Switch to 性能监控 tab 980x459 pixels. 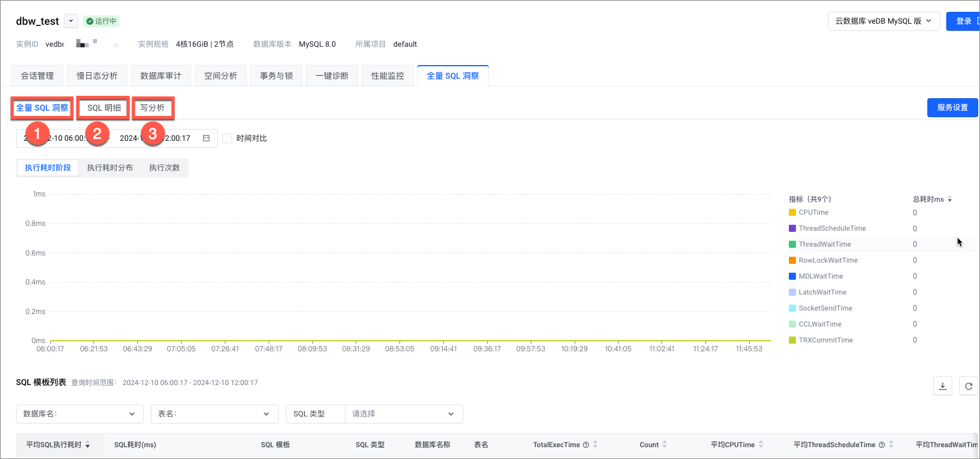click(388, 76)
